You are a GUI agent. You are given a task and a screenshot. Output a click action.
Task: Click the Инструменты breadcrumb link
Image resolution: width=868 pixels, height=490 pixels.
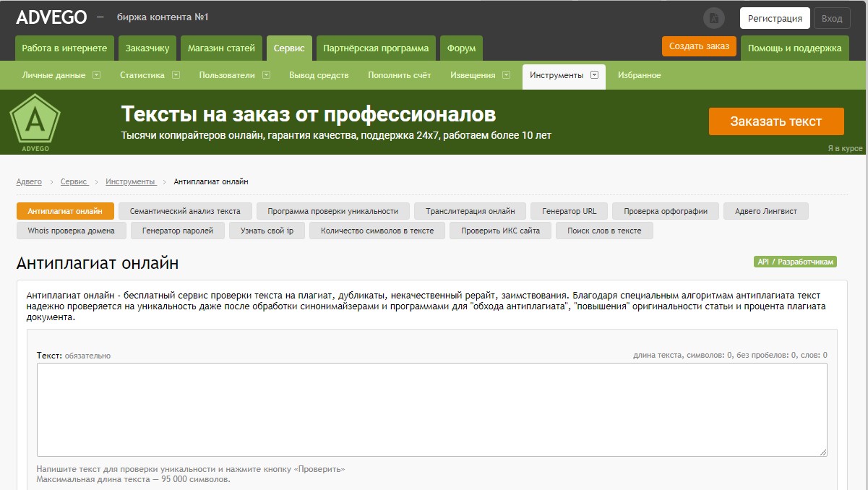click(x=130, y=181)
